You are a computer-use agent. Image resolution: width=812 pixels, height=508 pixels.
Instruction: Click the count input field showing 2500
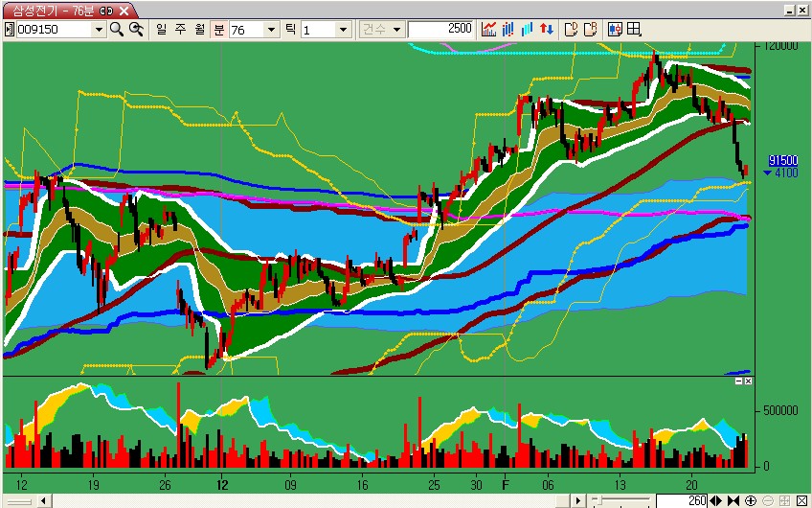point(441,30)
